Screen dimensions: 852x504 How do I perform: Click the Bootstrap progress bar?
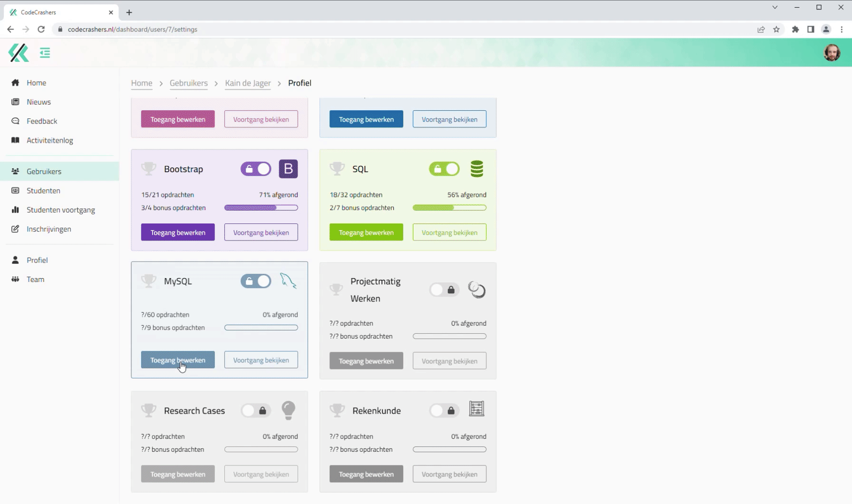coord(261,208)
